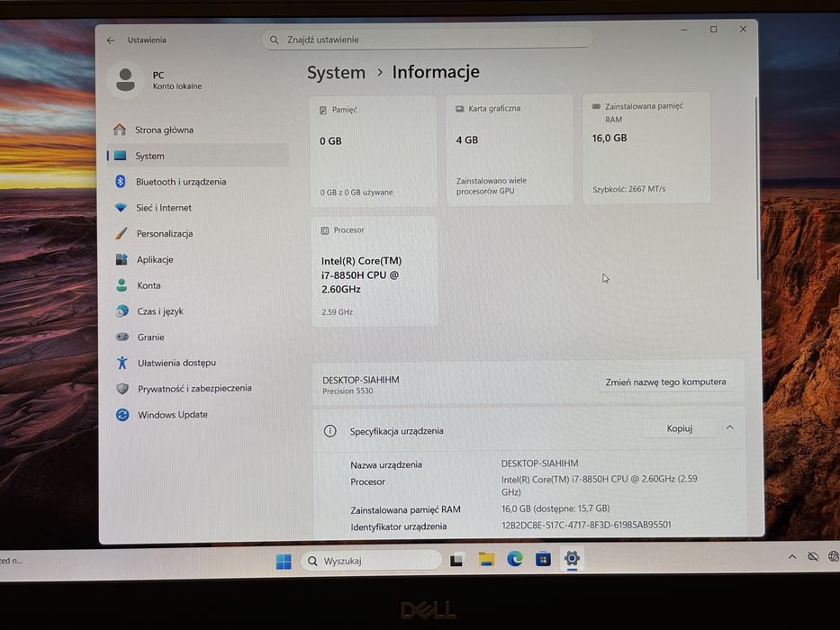840x630 pixels.
Task: Click Zmień nazwę tego komputera button
Action: pyautogui.click(x=665, y=382)
